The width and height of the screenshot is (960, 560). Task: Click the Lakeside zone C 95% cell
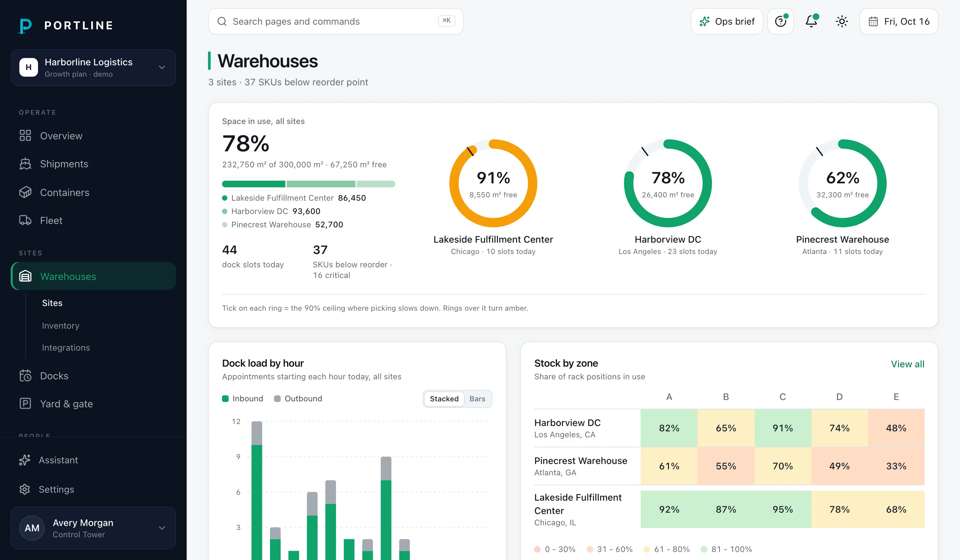pyautogui.click(x=783, y=509)
